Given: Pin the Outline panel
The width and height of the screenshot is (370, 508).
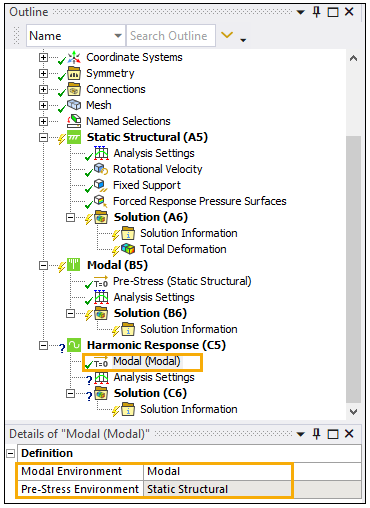Looking at the screenshot, I should [316, 12].
